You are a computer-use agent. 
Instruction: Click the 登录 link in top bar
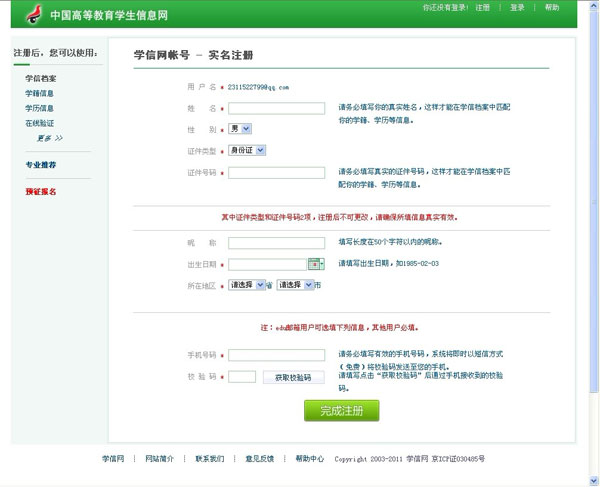pos(517,7)
